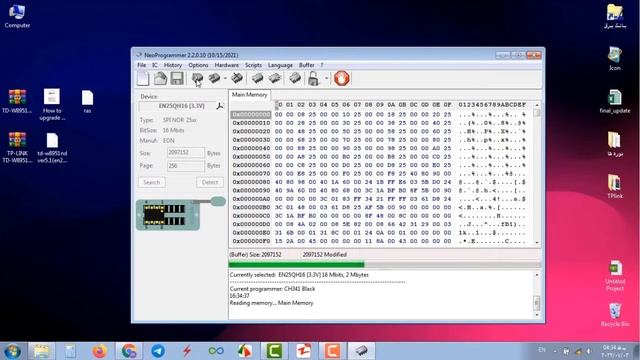Click hex view scrollbar down arrow
This screenshot has height=360, width=640.
click(537, 242)
